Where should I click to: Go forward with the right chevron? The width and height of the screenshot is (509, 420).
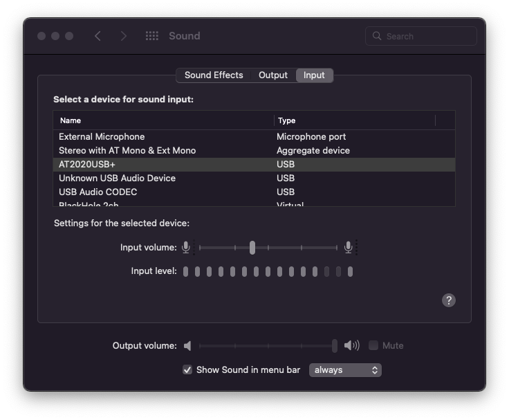(x=123, y=36)
